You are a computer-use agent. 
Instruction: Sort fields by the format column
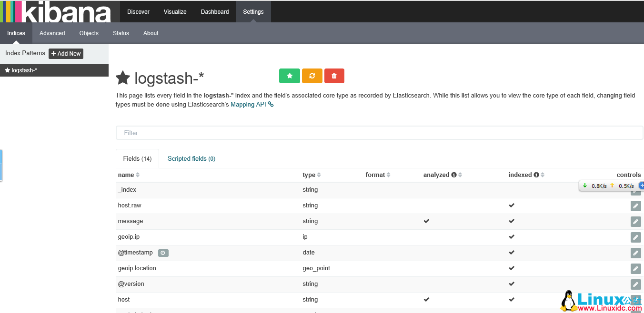tap(376, 175)
